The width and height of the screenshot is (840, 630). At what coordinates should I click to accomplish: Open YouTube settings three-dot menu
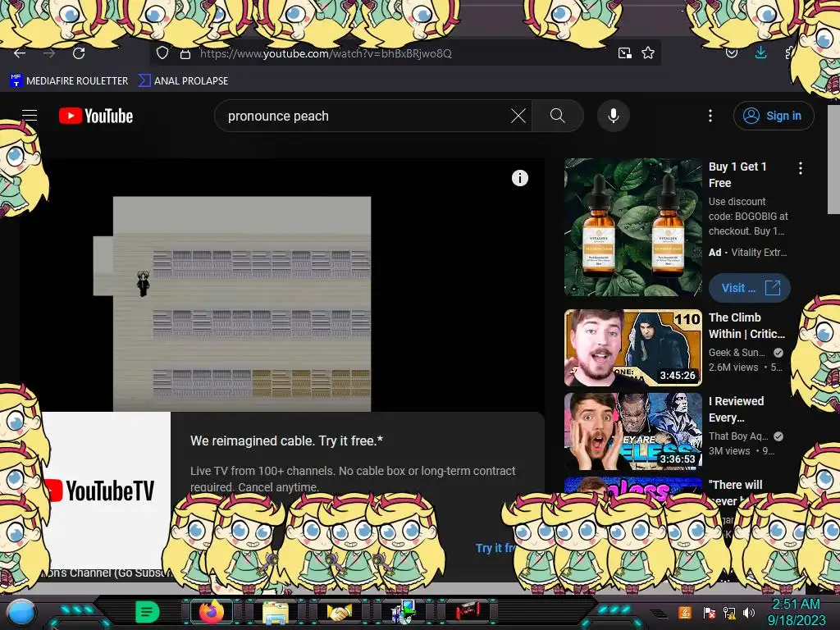tap(710, 116)
